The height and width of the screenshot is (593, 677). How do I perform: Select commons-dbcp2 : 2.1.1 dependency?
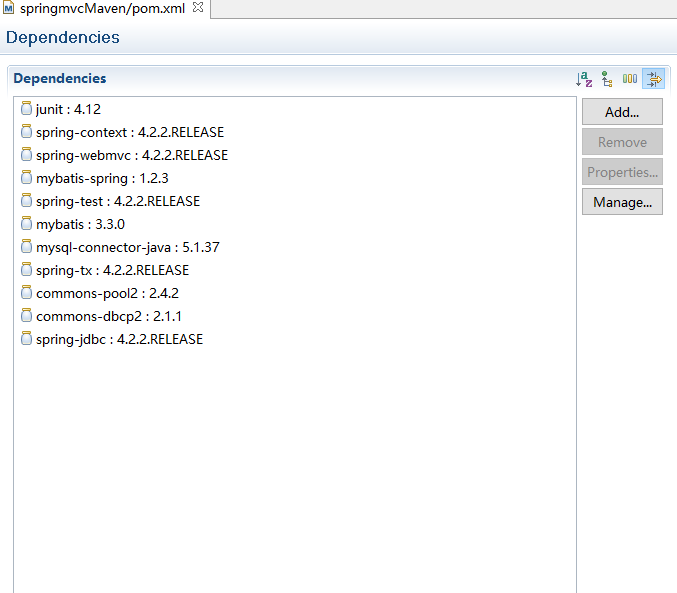pyautogui.click(x=108, y=316)
